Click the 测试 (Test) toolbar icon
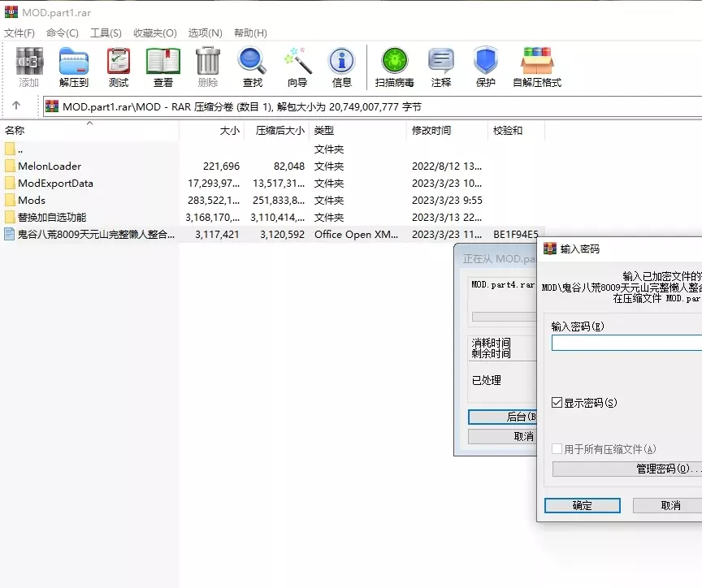The width and height of the screenshot is (702, 588). tap(119, 67)
